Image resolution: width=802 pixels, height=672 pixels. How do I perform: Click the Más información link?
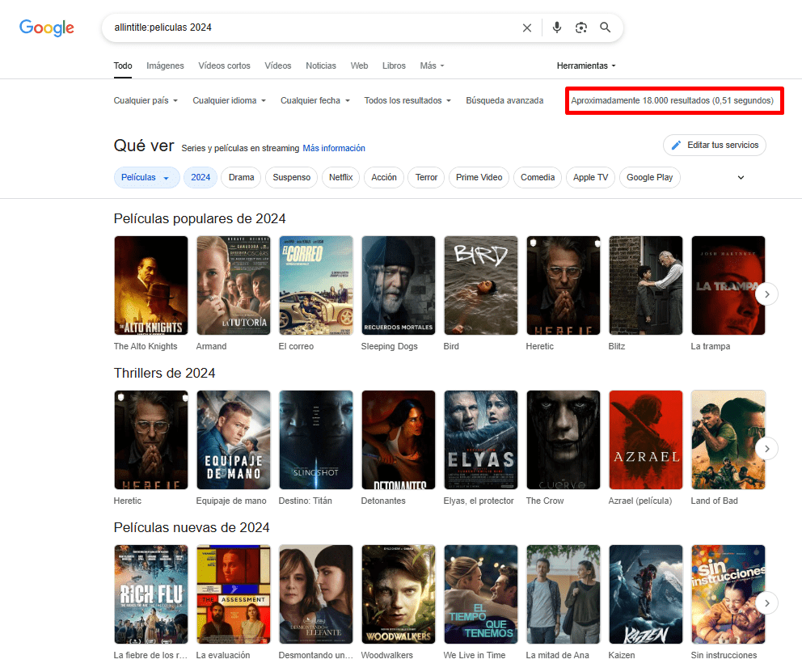tap(334, 148)
